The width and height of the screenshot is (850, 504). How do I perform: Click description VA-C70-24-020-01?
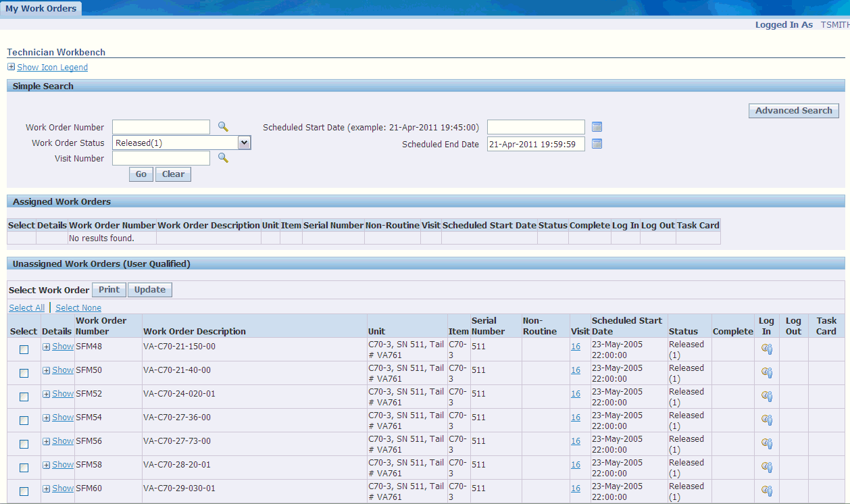180,394
